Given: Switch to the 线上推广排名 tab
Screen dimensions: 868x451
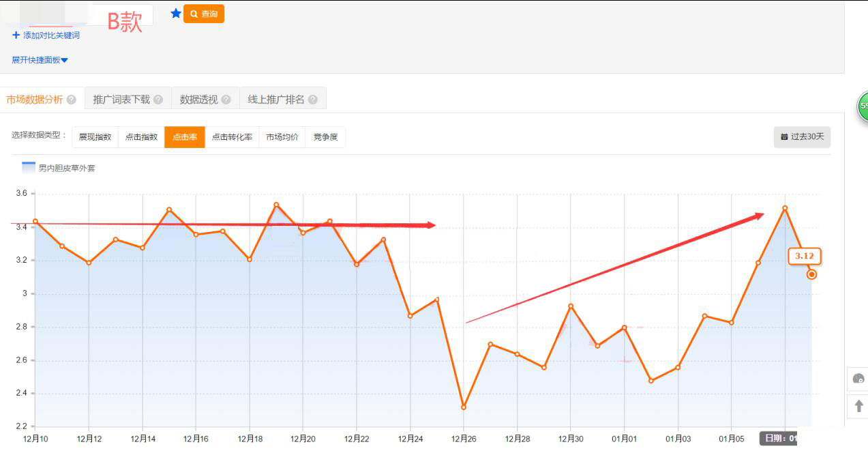Looking at the screenshot, I should coord(276,100).
